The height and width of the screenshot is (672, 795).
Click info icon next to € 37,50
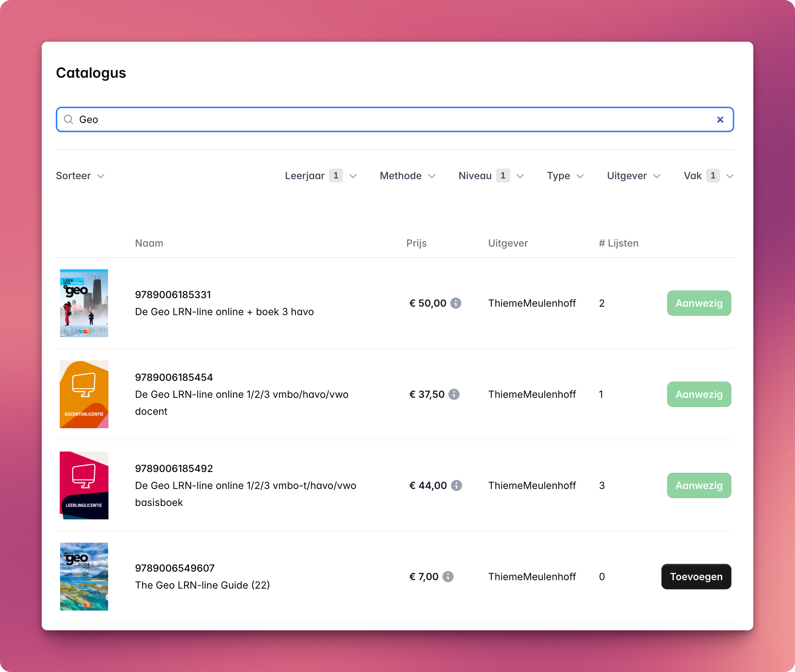(x=454, y=394)
